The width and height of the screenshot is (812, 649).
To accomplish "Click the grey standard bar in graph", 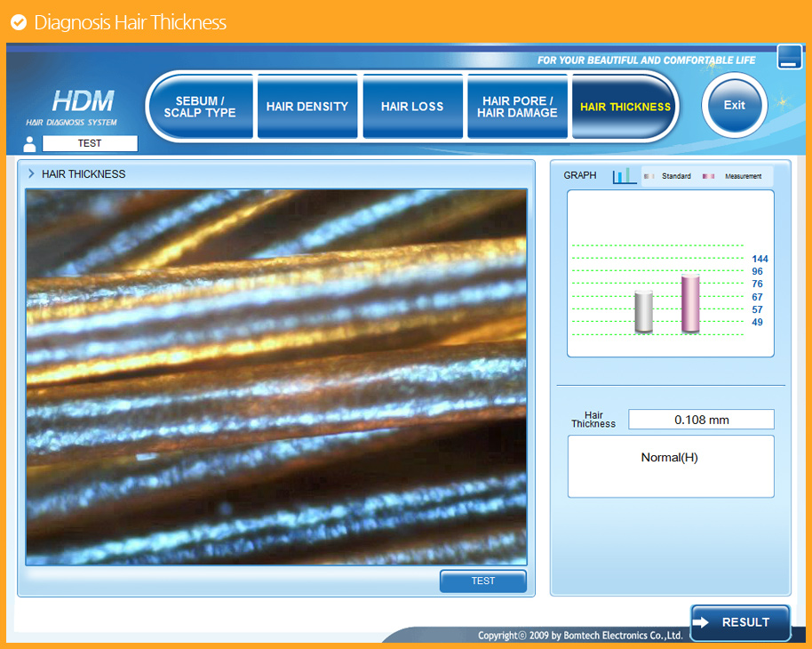I will [x=644, y=312].
